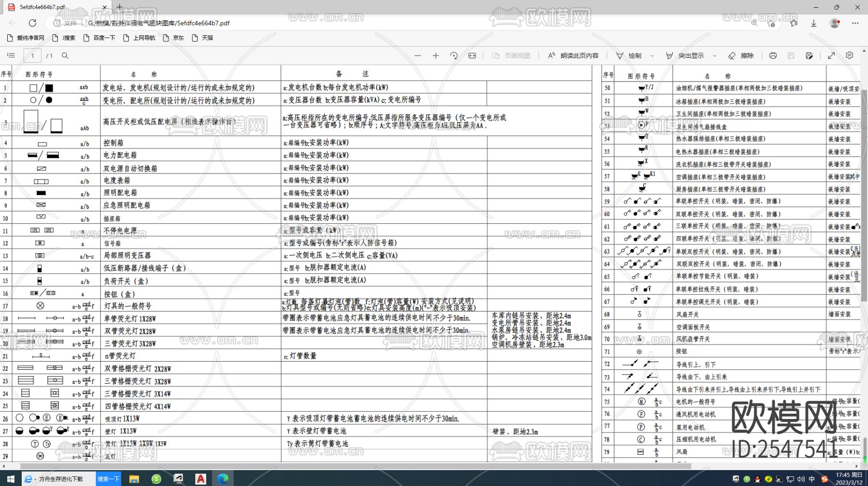Refresh the PDF page
The image size is (868, 486).
coord(32,23)
